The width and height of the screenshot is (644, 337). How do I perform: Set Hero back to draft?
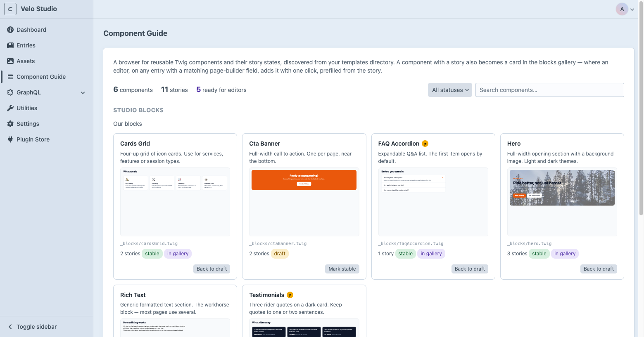(x=599, y=269)
